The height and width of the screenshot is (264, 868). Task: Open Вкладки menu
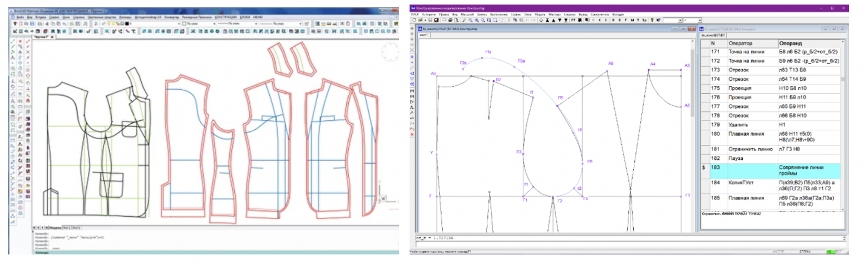click(x=618, y=14)
